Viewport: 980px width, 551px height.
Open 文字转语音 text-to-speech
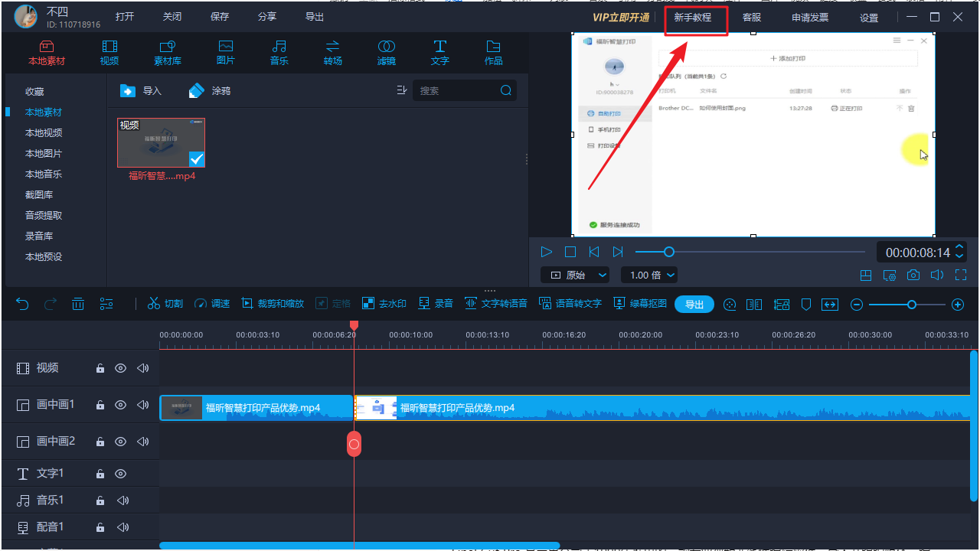(x=496, y=304)
